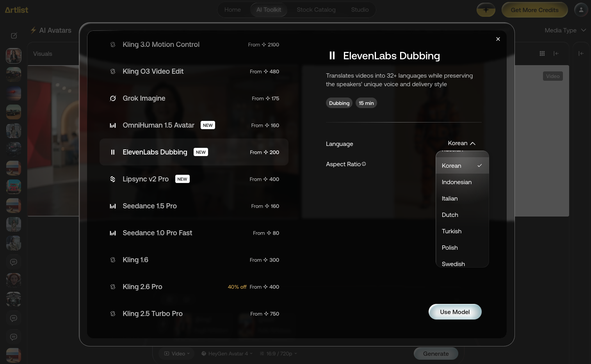
Task: Collapse the panel with arrow icon
Action: [x=556, y=53]
